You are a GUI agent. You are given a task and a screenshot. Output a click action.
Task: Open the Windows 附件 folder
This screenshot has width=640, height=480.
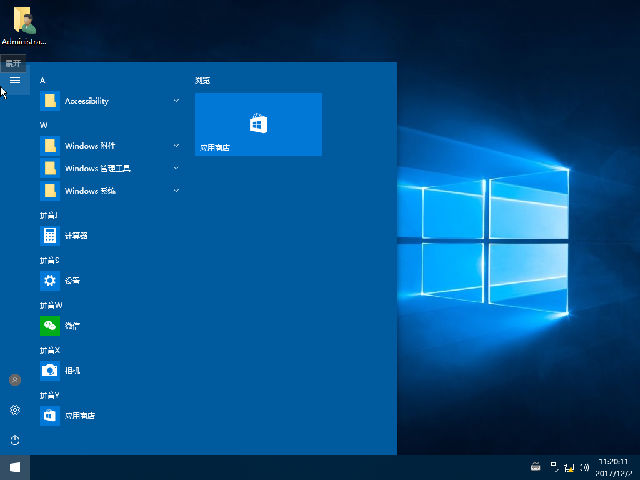tap(110, 146)
